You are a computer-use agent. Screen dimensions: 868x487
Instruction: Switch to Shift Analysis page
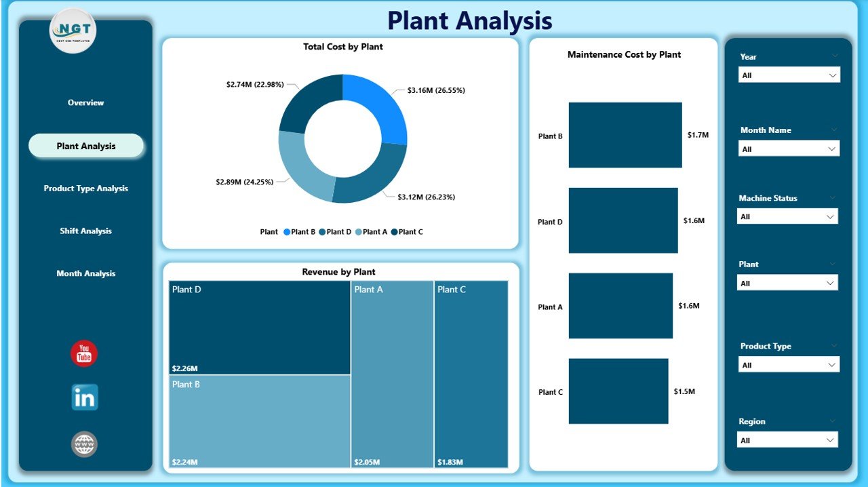85,231
